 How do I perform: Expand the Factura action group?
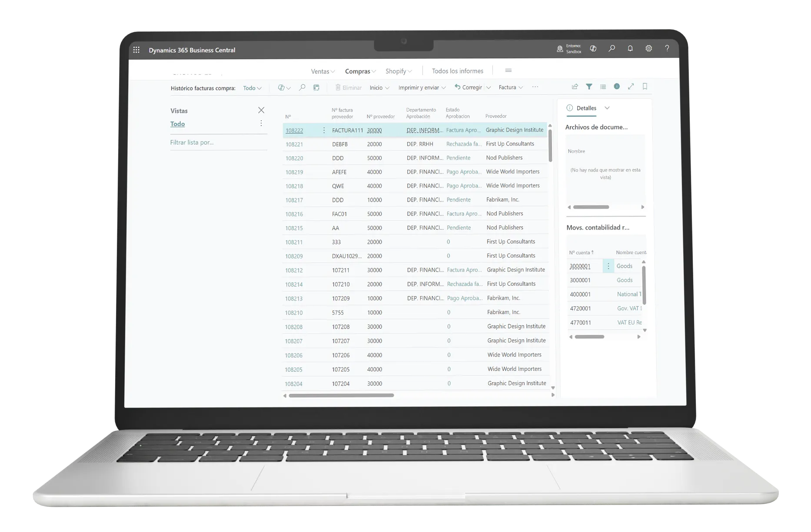coord(511,87)
